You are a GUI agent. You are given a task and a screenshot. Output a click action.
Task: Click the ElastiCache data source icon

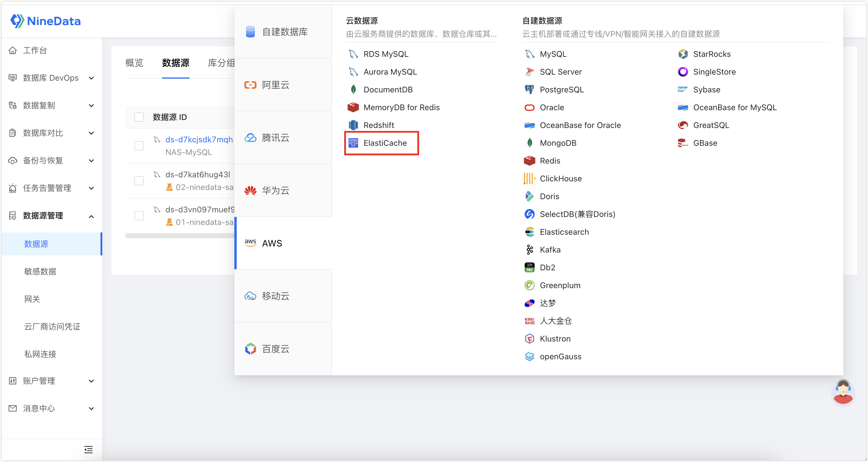353,143
